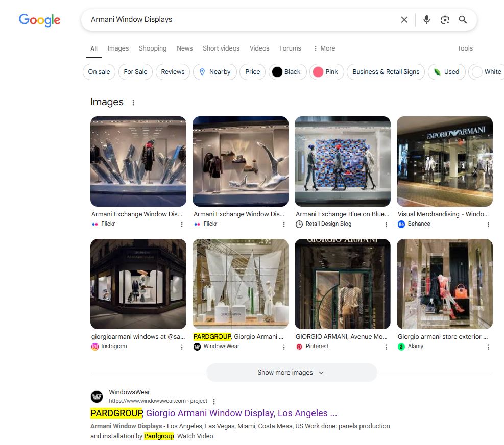Click Armani Exchange Blue on Blue caption
504x445 pixels.
342,214
